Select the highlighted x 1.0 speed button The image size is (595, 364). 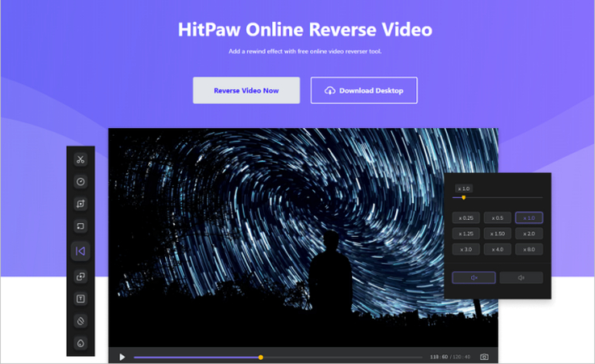click(x=529, y=218)
